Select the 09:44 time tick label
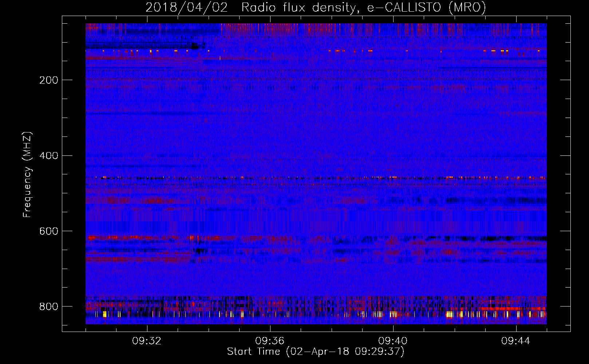This screenshot has width=589, height=364. tap(516, 341)
